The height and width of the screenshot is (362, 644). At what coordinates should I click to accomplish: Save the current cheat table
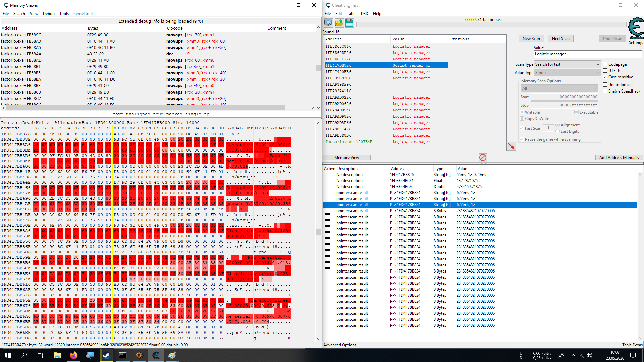click(349, 23)
